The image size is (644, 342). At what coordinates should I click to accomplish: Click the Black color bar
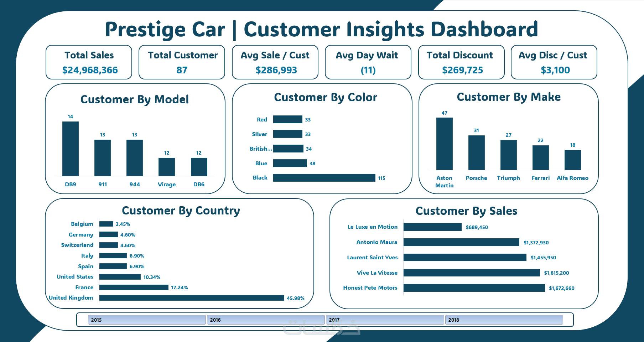(x=324, y=178)
